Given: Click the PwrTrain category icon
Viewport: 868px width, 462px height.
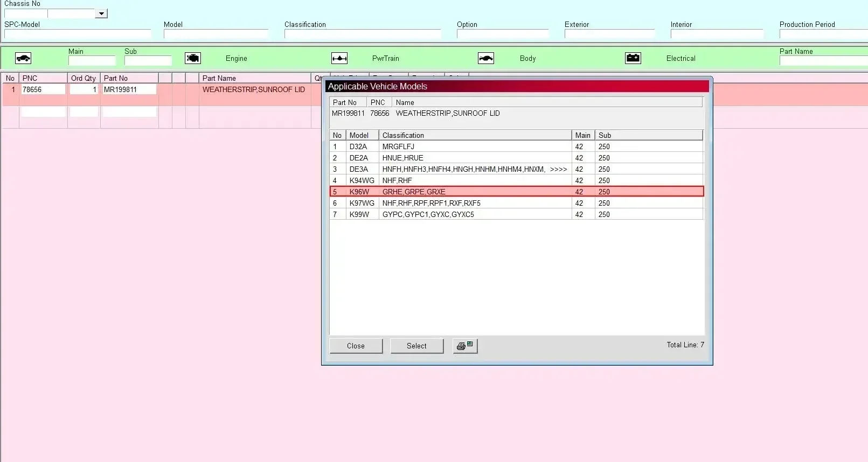Looking at the screenshot, I should click(339, 58).
